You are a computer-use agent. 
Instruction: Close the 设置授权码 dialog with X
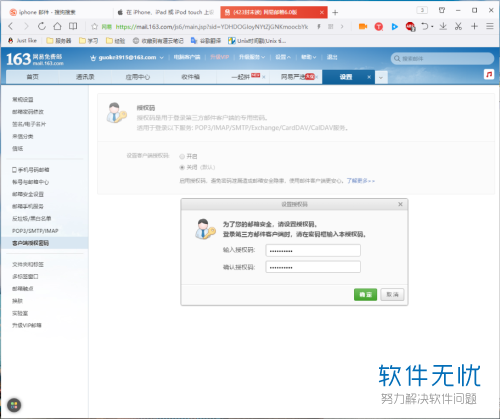[x=400, y=204]
